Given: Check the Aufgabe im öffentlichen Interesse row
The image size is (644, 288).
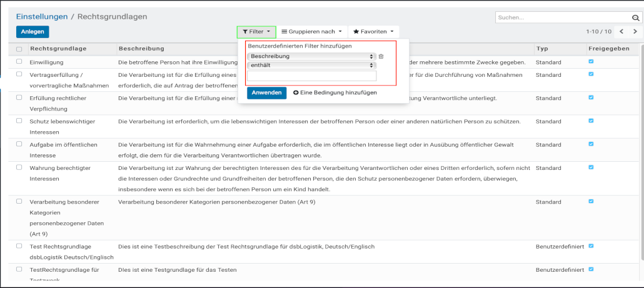Looking at the screenshot, I should (19, 144).
